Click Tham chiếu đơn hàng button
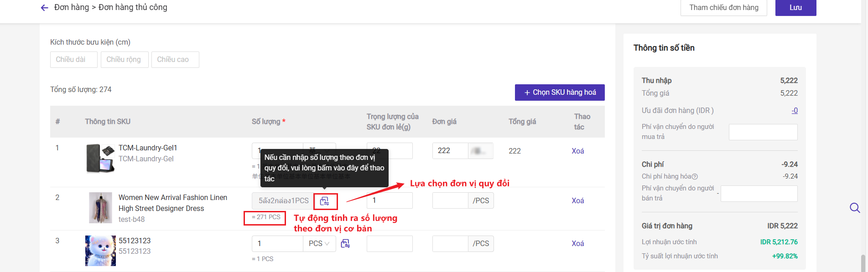868x272 pixels. (x=723, y=8)
